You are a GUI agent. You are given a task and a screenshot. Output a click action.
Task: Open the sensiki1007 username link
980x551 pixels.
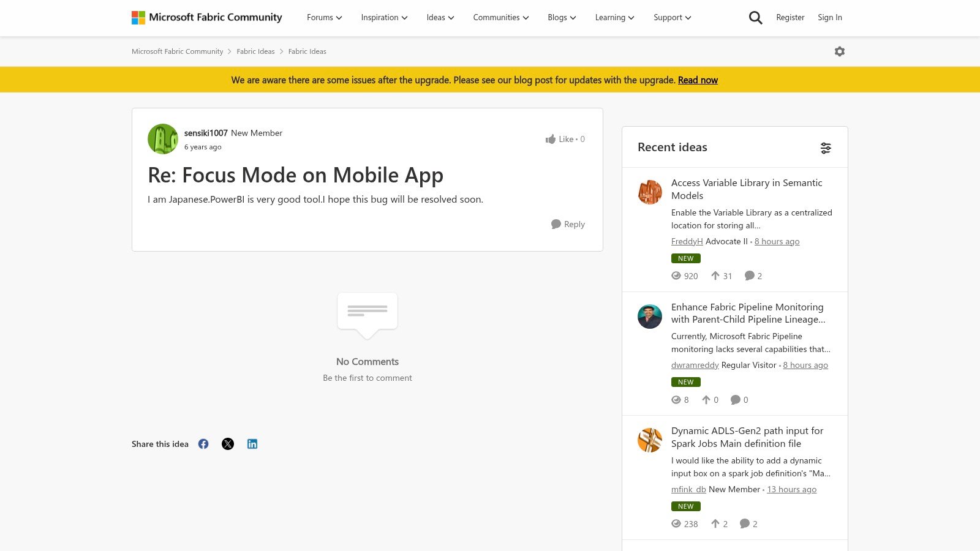(x=206, y=133)
